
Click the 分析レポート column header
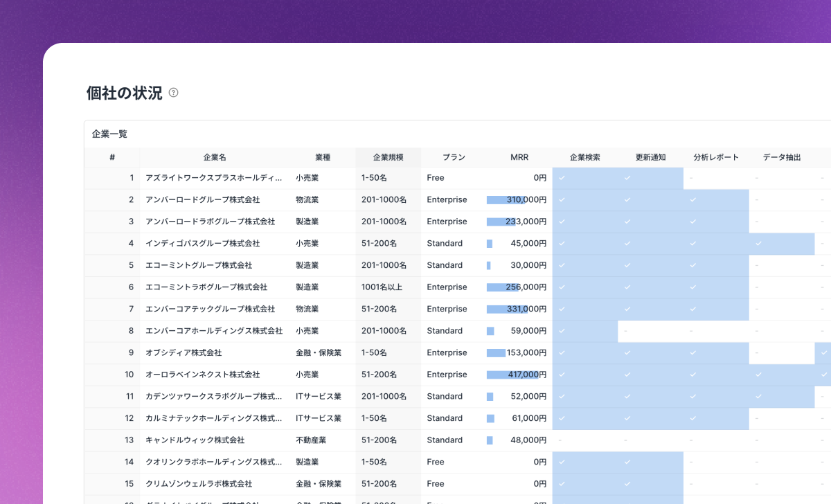pos(716,157)
